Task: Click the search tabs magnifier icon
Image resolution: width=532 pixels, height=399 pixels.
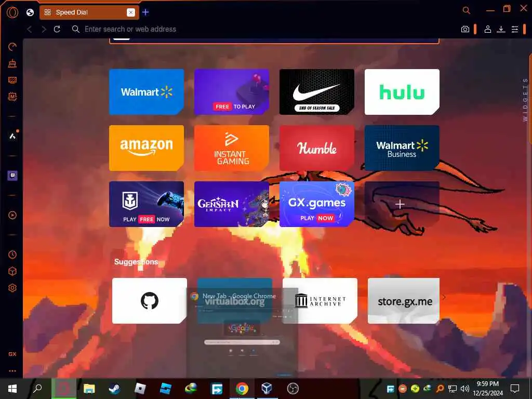Action: pyautogui.click(x=467, y=10)
